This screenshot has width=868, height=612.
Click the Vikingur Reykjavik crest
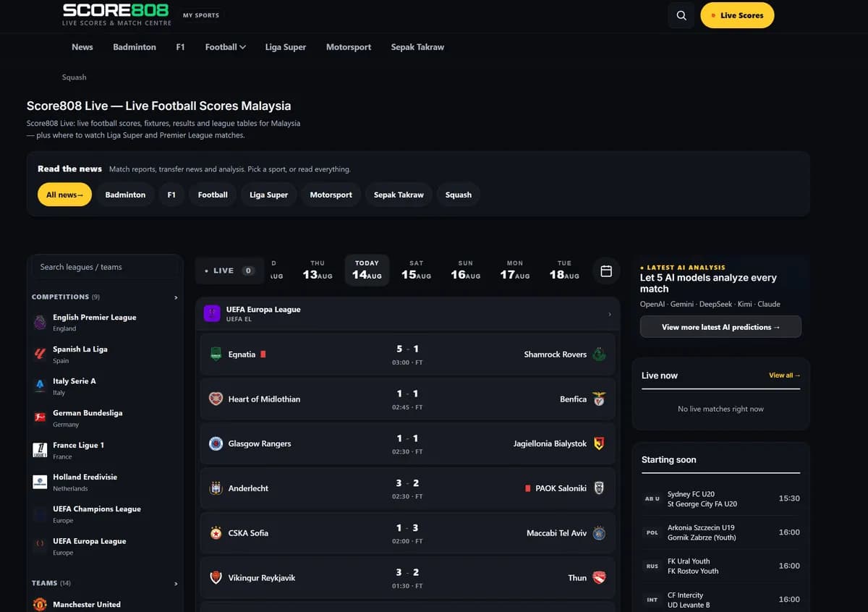(x=216, y=577)
